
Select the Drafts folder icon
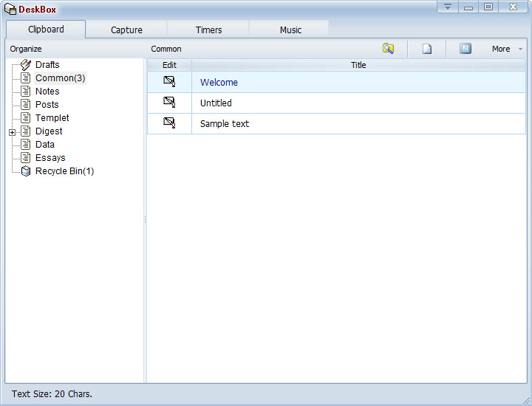coord(26,64)
